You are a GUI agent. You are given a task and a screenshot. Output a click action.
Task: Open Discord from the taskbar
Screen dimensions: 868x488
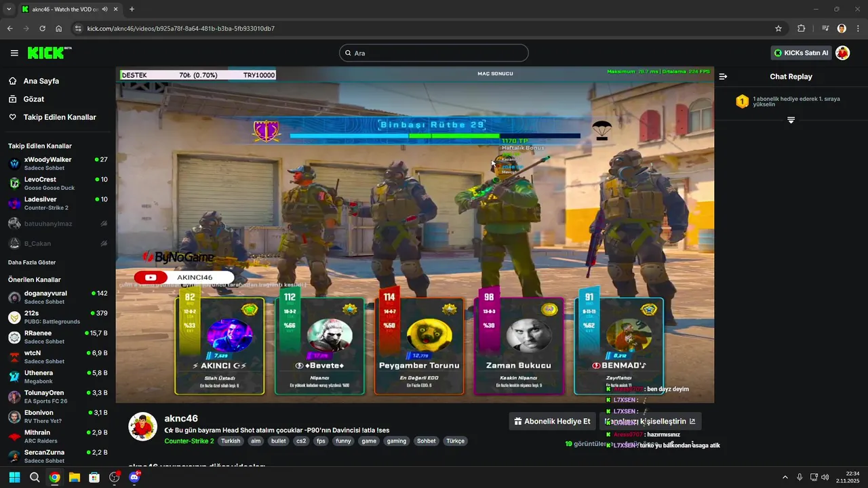click(134, 477)
